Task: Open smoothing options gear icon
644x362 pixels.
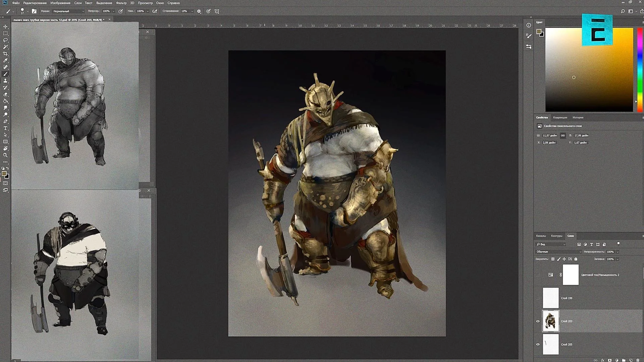Action: 199,11
